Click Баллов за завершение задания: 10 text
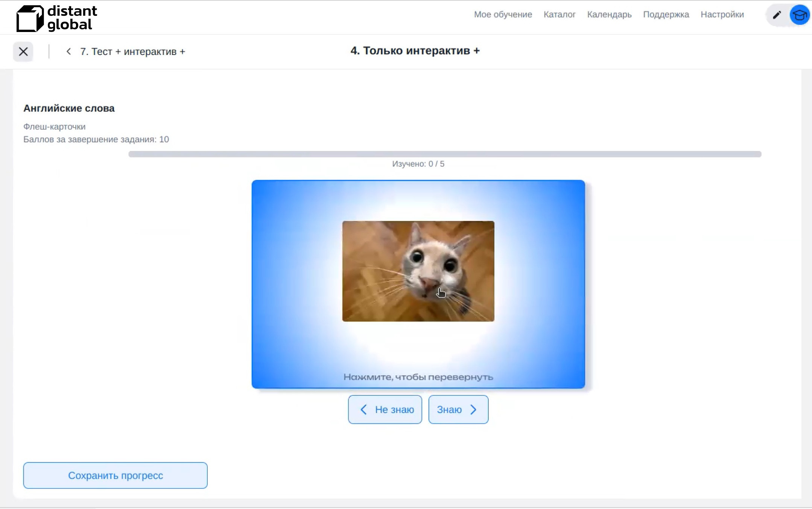The width and height of the screenshot is (812, 509). pyautogui.click(x=96, y=139)
